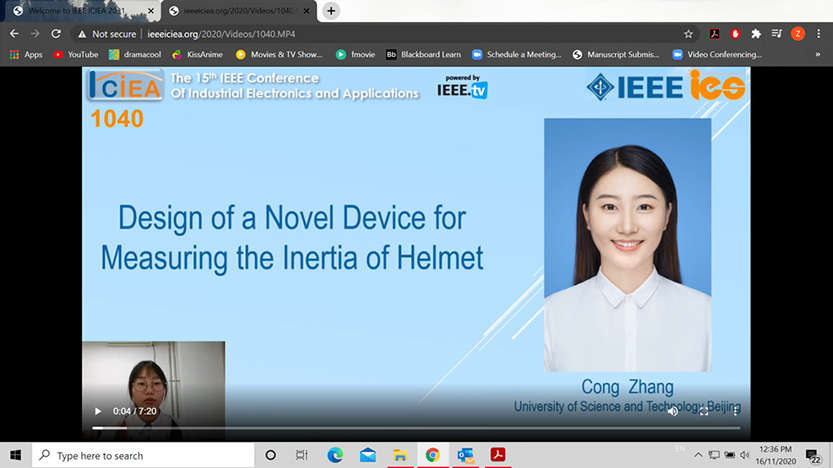Screen dimensions: 833x468
Task: Open the KissAnime bookmark
Action: (198, 54)
